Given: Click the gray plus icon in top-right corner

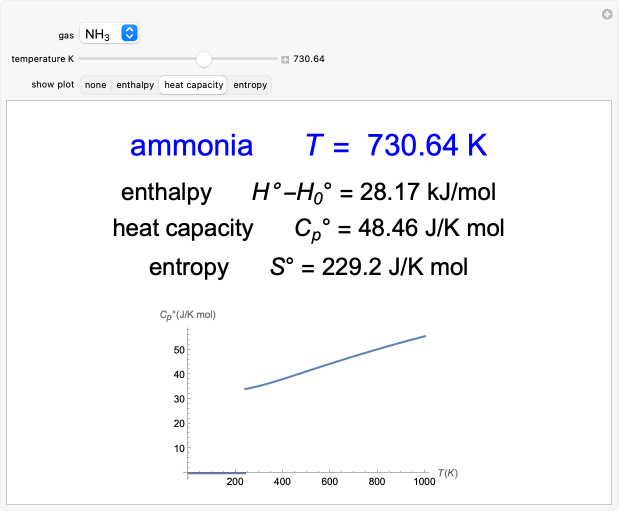Looking at the screenshot, I should tap(606, 14).
